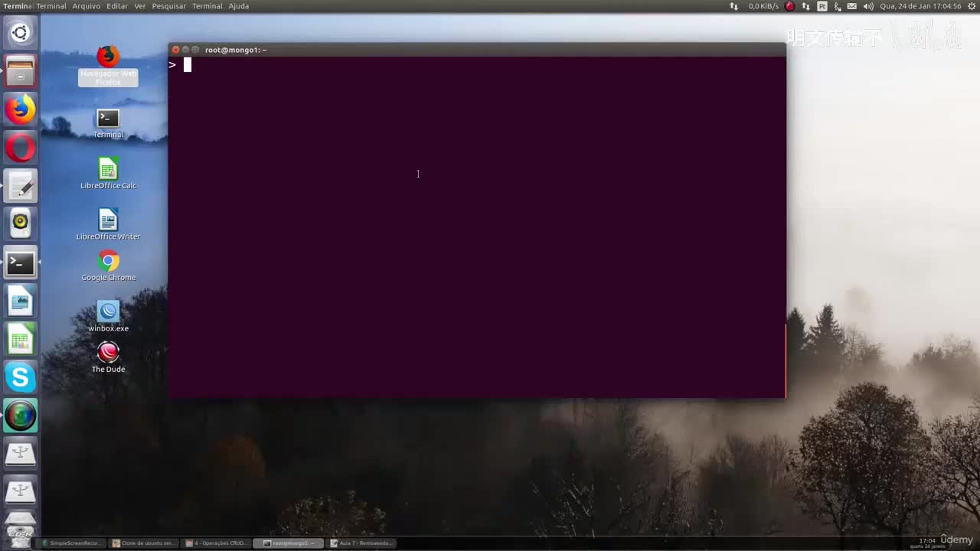Launch Opera browser from the launcher
This screenshot has width=980, height=551.
[x=20, y=148]
